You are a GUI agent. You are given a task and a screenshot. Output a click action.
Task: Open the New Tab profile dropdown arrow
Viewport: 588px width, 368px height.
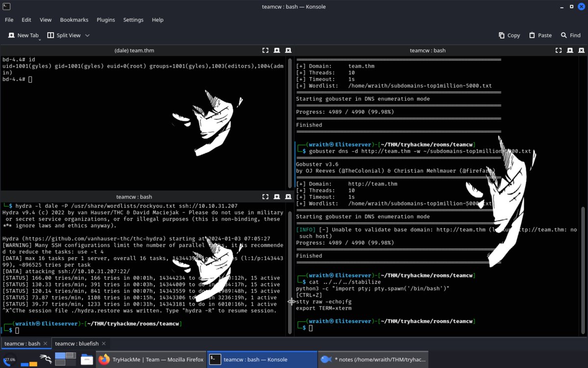point(40,39)
